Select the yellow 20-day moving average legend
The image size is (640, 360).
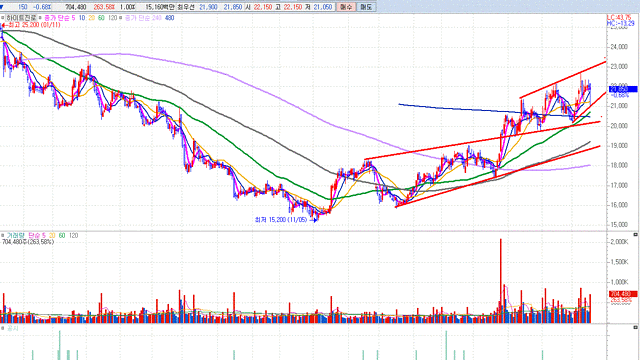pos(92,18)
